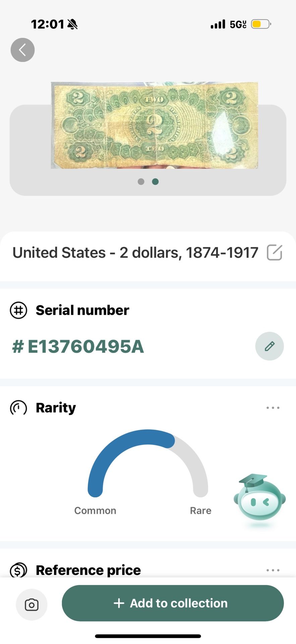The height and width of the screenshot is (644, 296).
Task: Switch to the first image page dot
Action: click(x=141, y=181)
